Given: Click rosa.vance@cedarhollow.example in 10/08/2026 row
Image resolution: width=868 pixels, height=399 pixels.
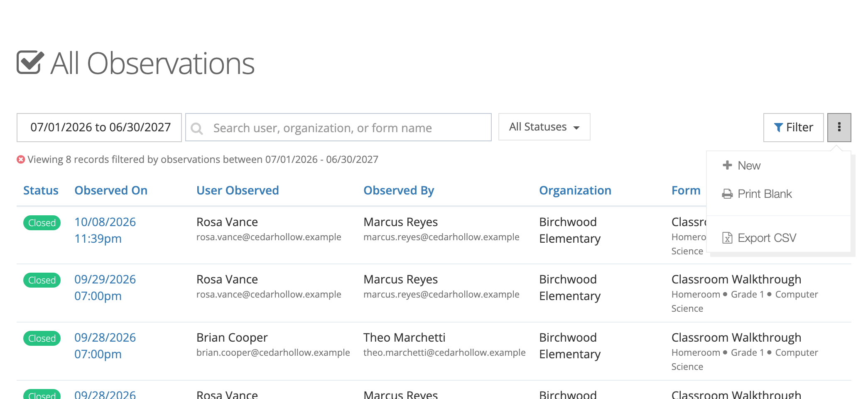Looking at the screenshot, I should [269, 237].
